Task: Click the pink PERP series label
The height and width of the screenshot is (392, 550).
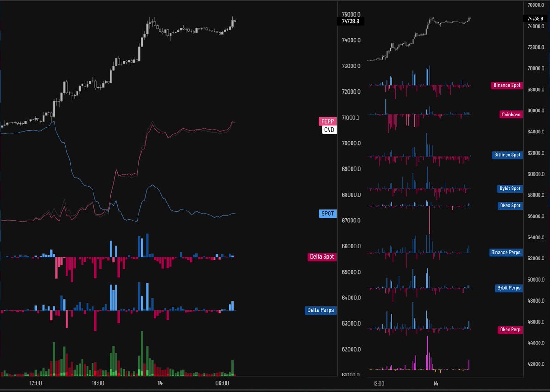Action: click(x=328, y=121)
